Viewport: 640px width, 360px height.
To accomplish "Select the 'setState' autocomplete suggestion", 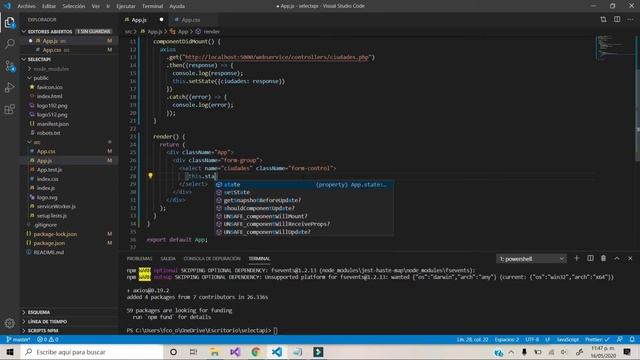I will (304, 192).
